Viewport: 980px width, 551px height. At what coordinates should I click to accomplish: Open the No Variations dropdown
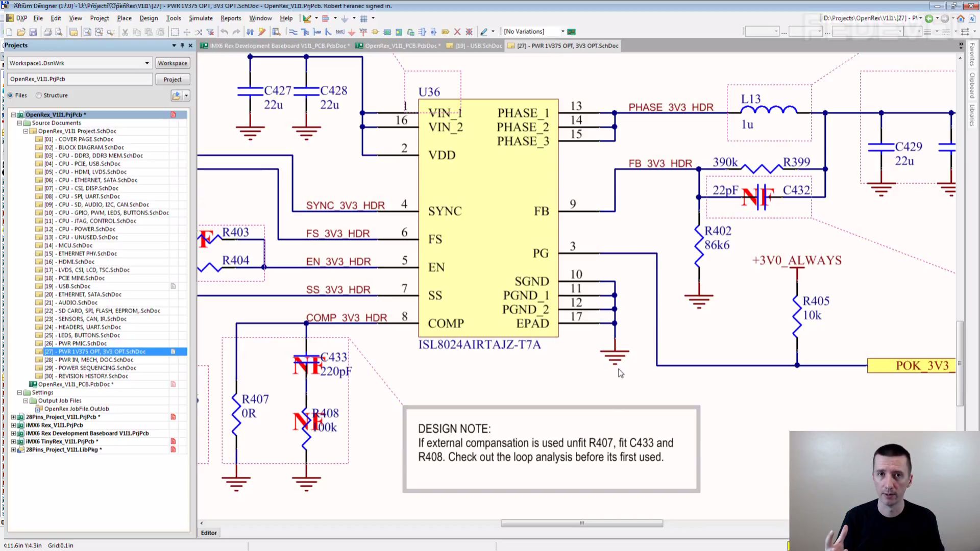(563, 32)
